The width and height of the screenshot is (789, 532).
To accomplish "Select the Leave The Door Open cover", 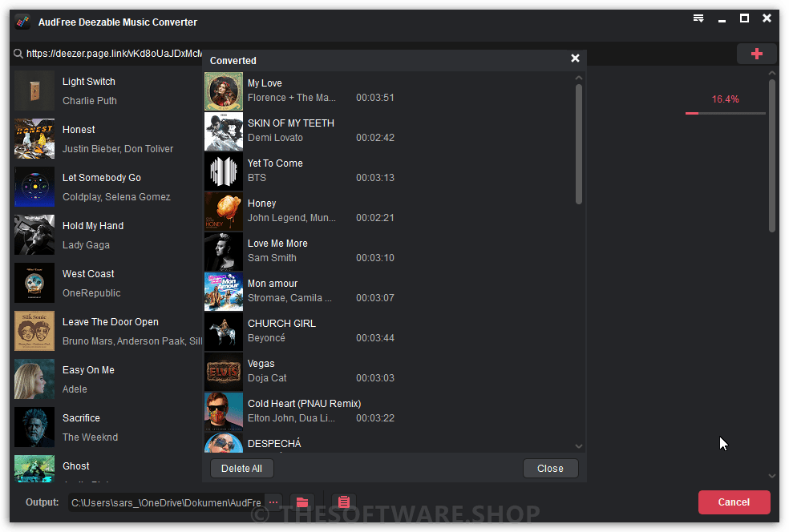I will coord(34,331).
